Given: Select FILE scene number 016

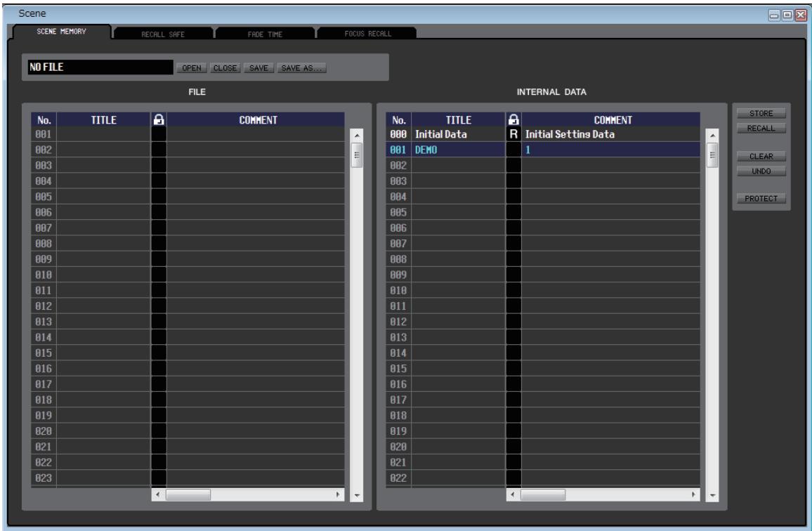Looking at the screenshot, I should point(44,368).
